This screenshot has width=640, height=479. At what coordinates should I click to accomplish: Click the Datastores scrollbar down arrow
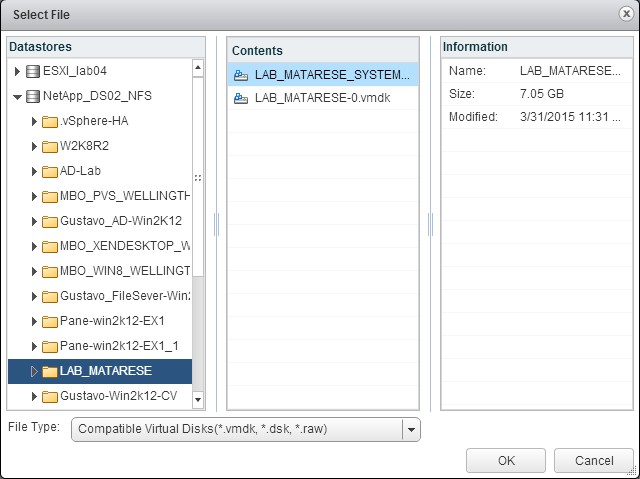[x=197, y=400]
